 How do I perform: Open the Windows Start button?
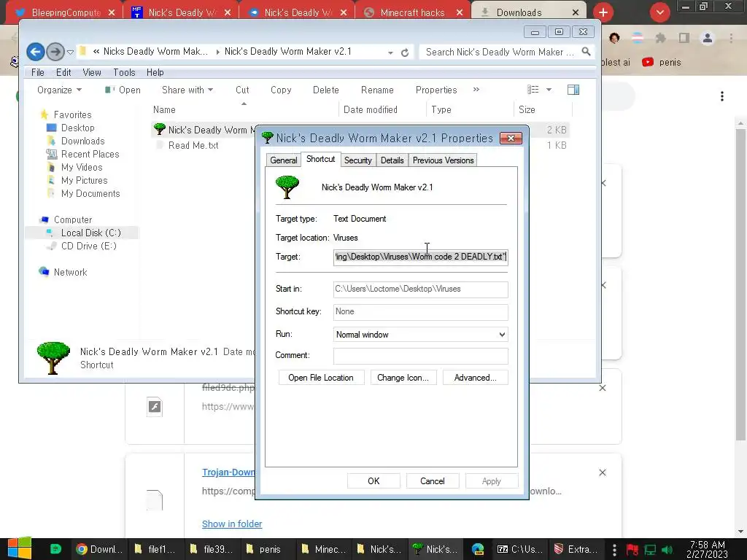click(20, 548)
